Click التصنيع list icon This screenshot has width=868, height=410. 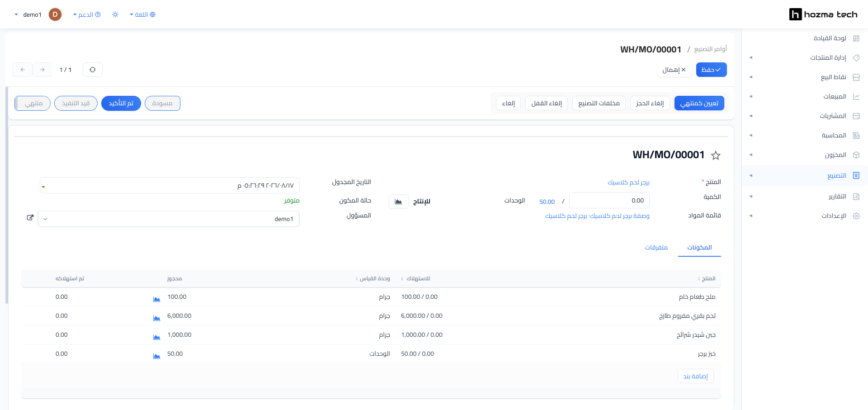coord(856,175)
